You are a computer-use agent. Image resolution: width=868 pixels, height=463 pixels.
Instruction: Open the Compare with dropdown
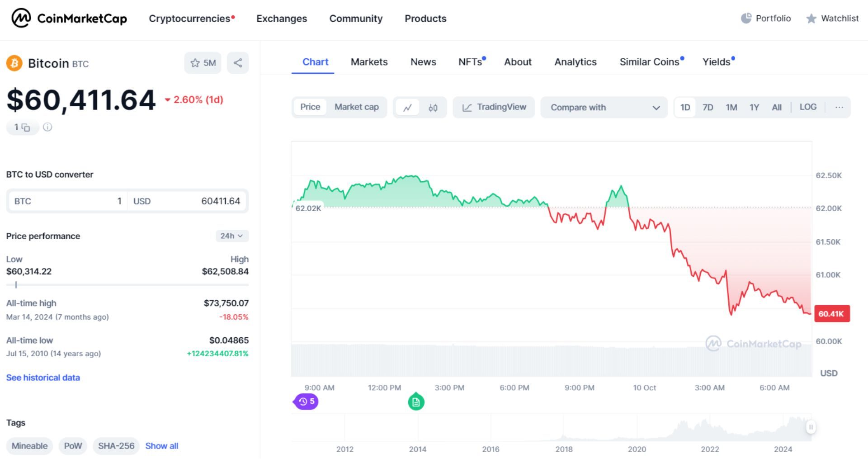[604, 108]
